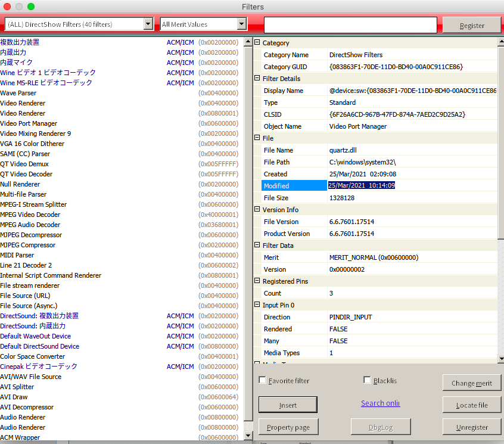The width and height of the screenshot is (504, 444).
Task: Open the Property page button
Action: (288, 427)
